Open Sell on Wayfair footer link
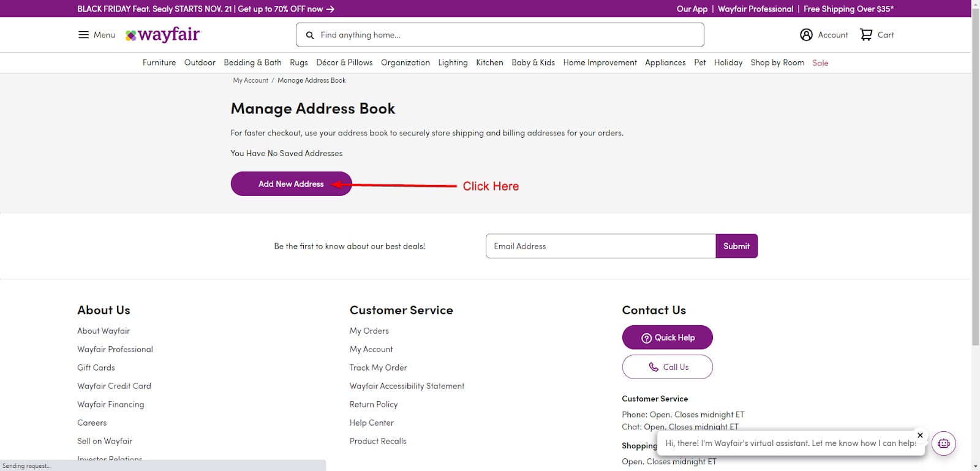 tap(105, 441)
